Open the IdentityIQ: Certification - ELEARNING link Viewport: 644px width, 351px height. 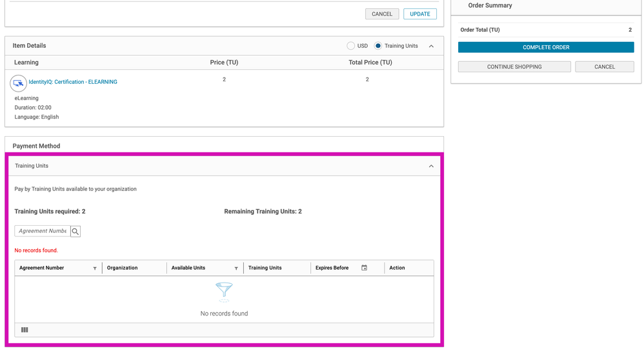73,82
